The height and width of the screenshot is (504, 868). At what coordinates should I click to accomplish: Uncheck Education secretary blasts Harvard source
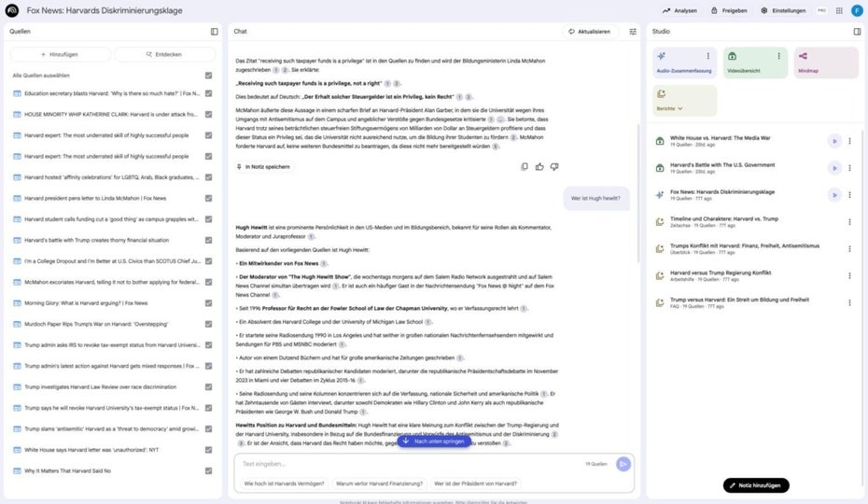point(209,93)
